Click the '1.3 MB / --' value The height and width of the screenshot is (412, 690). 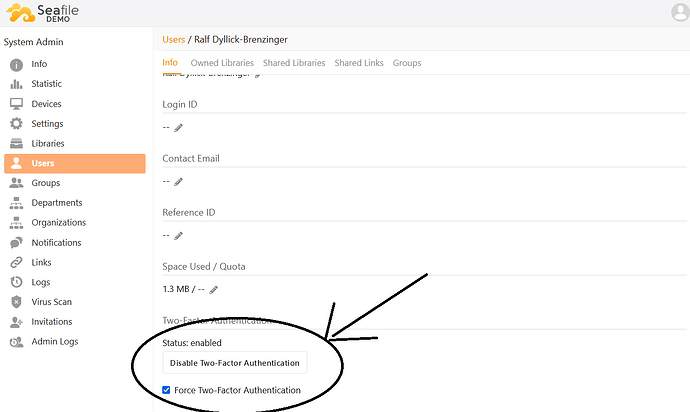[184, 289]
